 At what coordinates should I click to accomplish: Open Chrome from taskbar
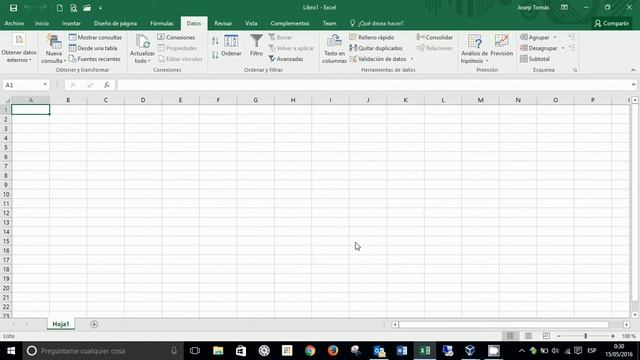tap(310, 351)
